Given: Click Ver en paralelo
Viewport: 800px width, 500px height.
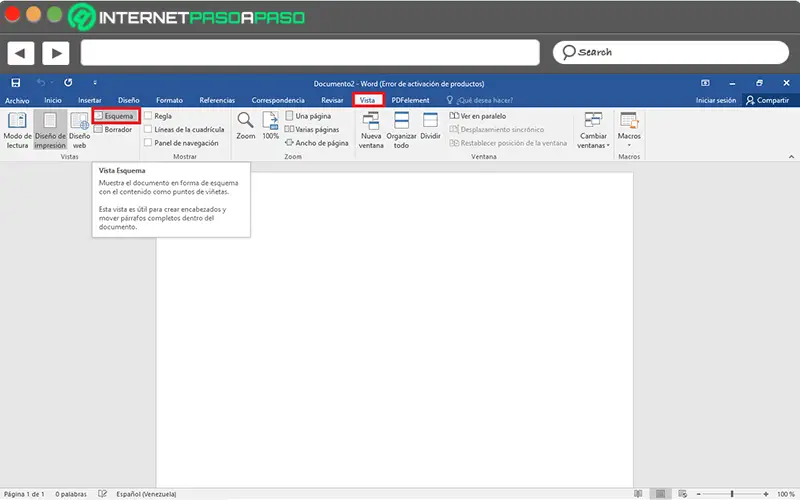Looking at the screenshot, I should click(x=478, y=116).
